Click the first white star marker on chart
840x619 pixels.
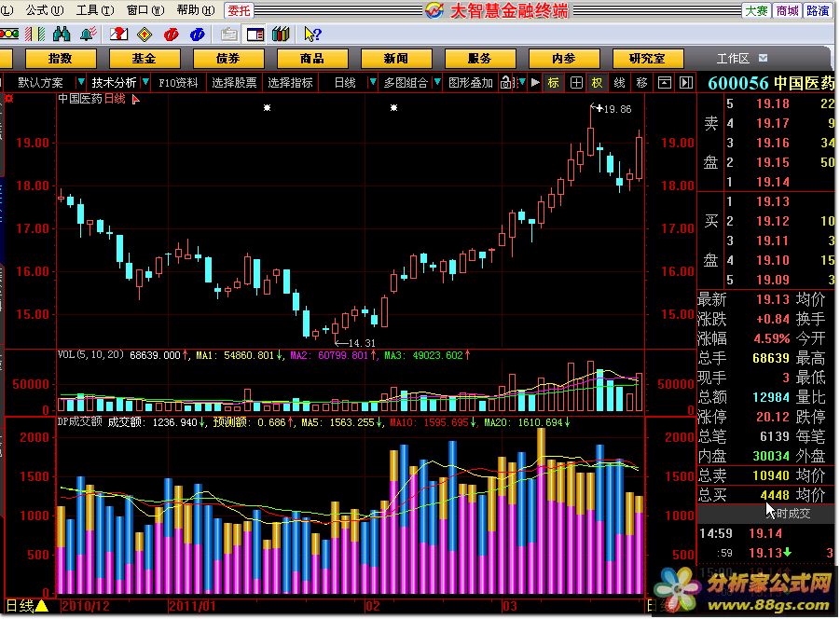(267, 107)
